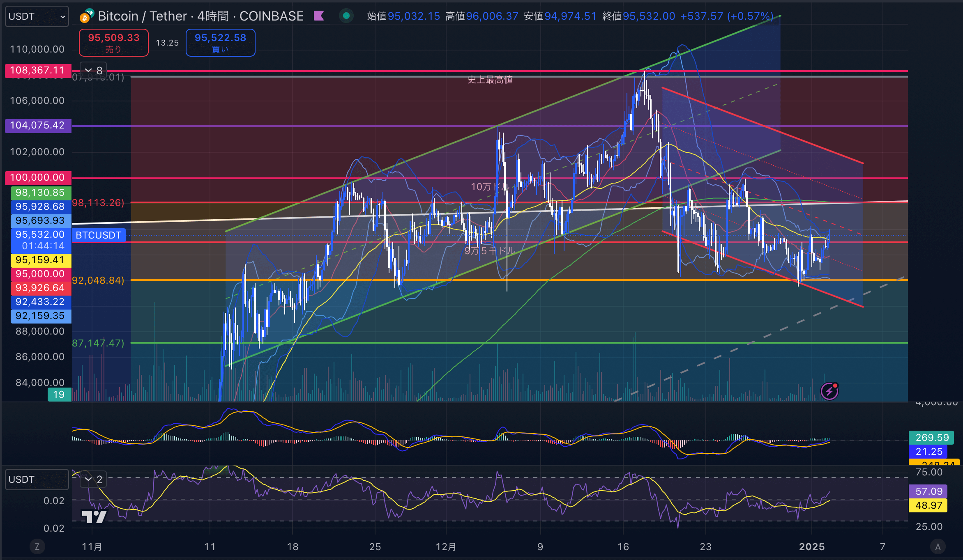The height and width of the screenshot is (560, 963).
Task: Click the 98,113.26 level annotation
Action: click(x=98, y=203)
